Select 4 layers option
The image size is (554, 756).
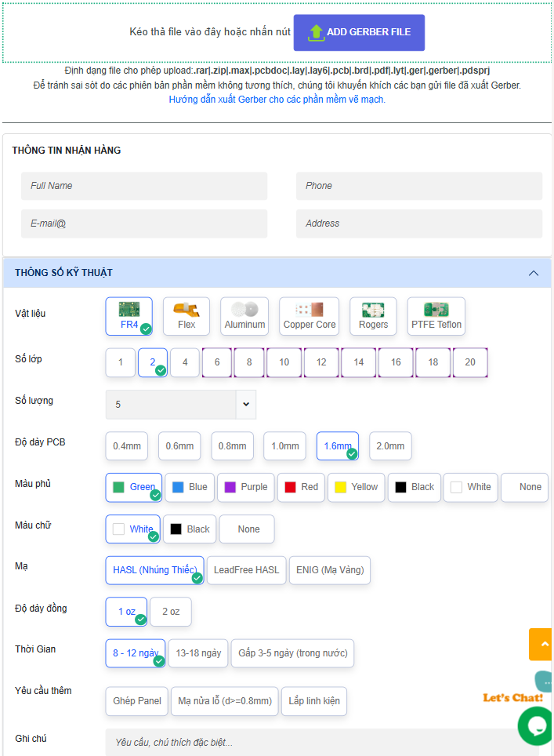(185, 362)
